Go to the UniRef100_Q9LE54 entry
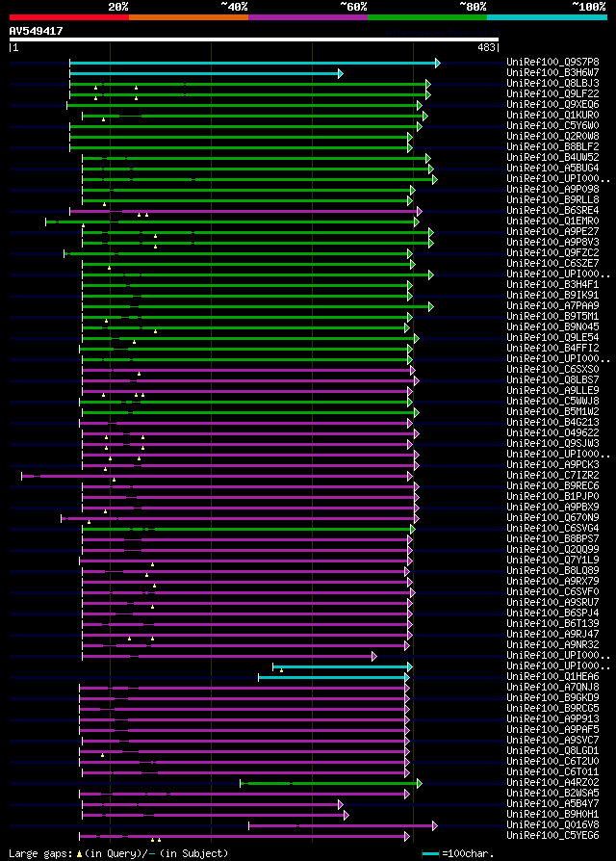 coord(552,337)
